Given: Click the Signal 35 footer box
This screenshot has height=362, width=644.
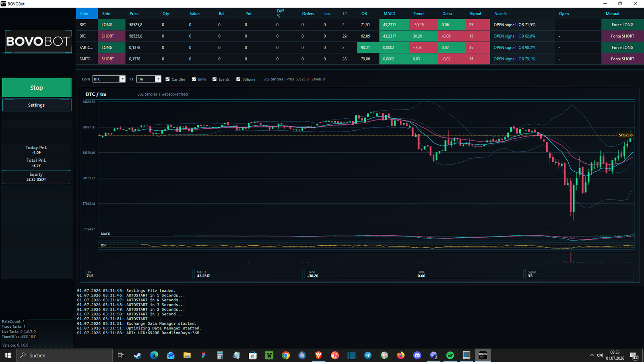Looking at the screenshot, I should pos(580,274).
